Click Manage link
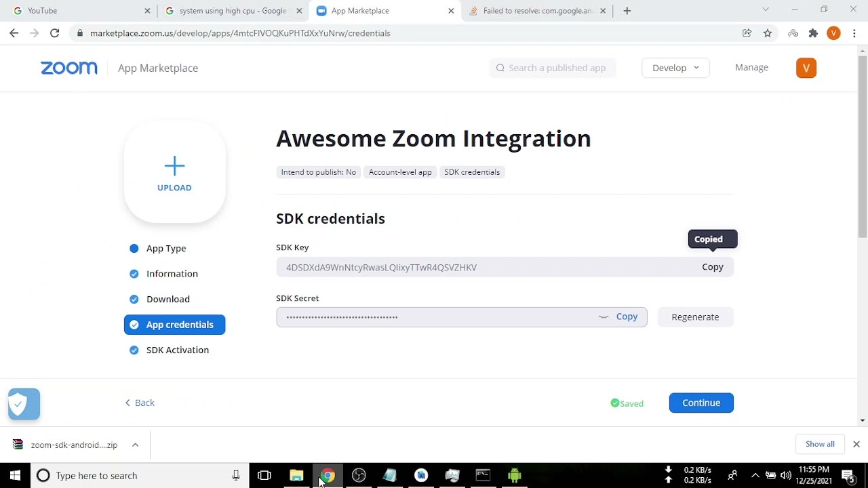 pos(751,68)
